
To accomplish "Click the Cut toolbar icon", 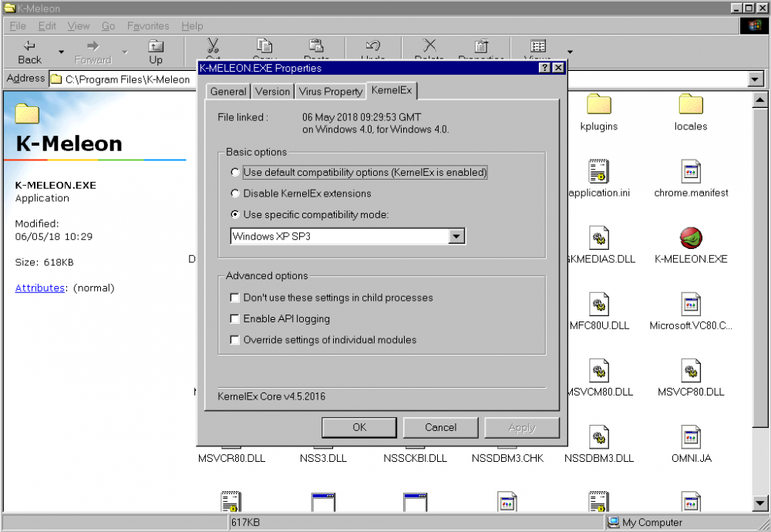I will pyautogui.click(x=214, y=46).
